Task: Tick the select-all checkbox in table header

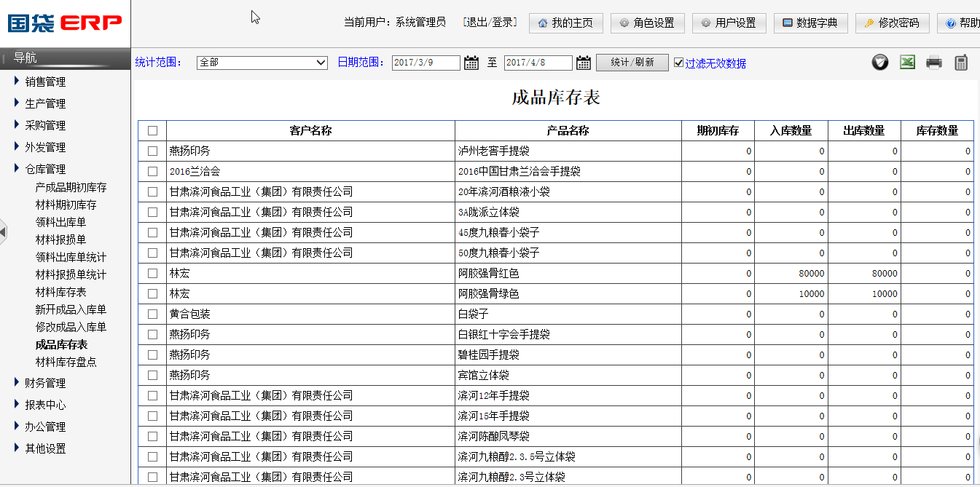Action: [152, 131]
